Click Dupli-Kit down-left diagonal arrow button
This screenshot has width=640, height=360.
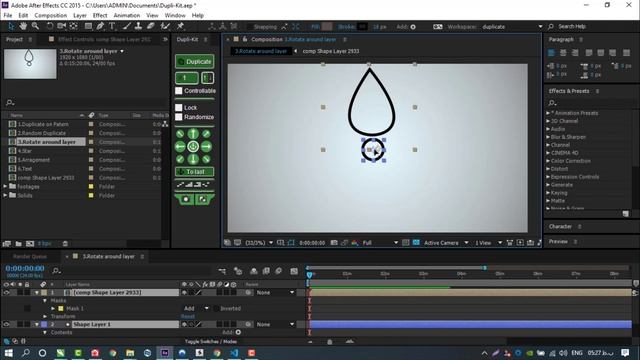click(180, 159)
